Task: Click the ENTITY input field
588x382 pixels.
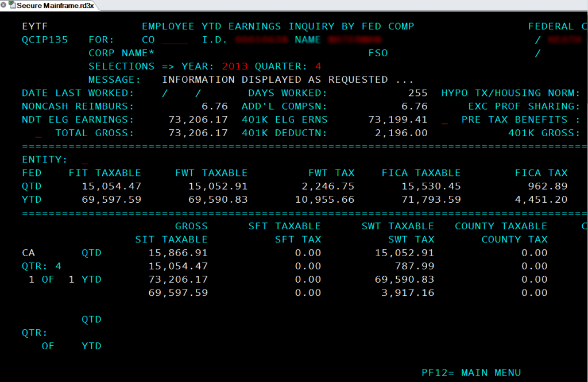Action: point(86,160)
